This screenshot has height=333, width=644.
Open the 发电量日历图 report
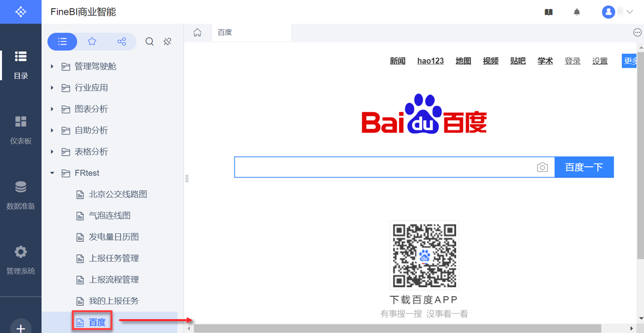click(x=114, y=237)
